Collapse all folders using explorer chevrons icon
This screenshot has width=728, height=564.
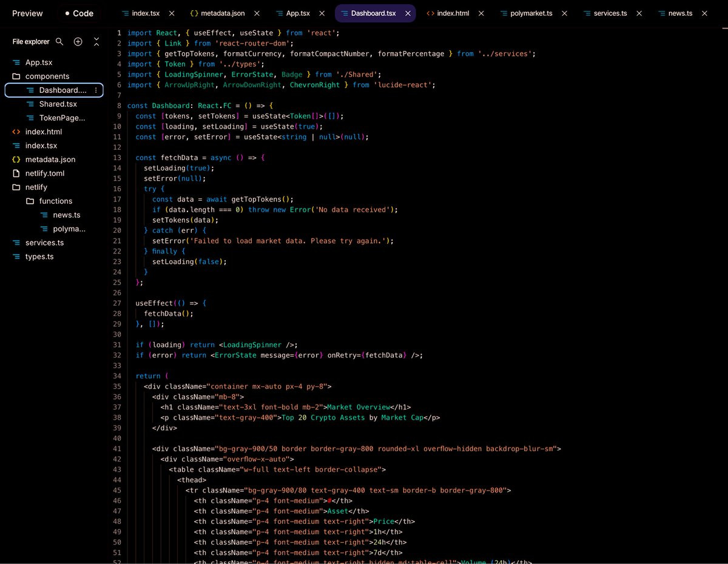pyautogui.click(x=96, y=41)
